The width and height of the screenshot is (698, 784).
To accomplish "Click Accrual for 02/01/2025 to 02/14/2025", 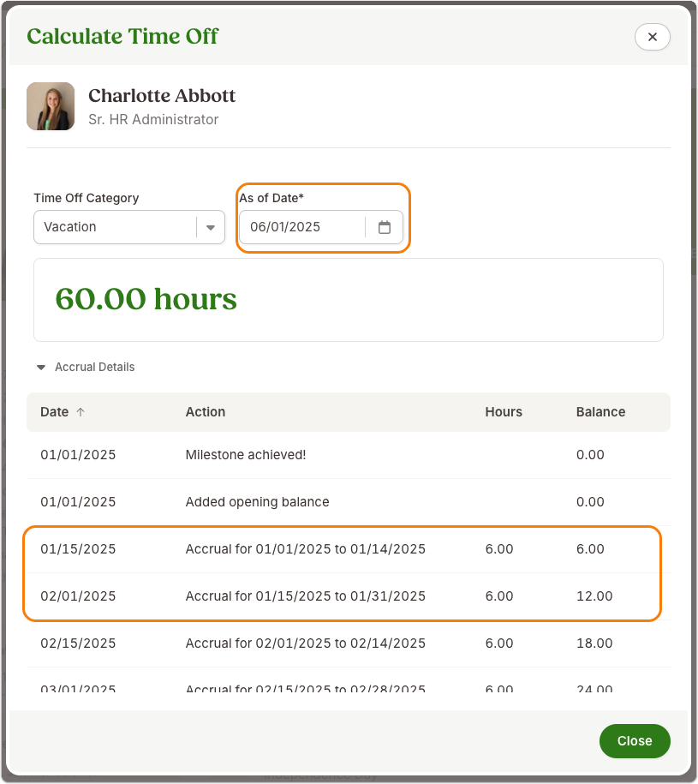I will click(305, 643).
